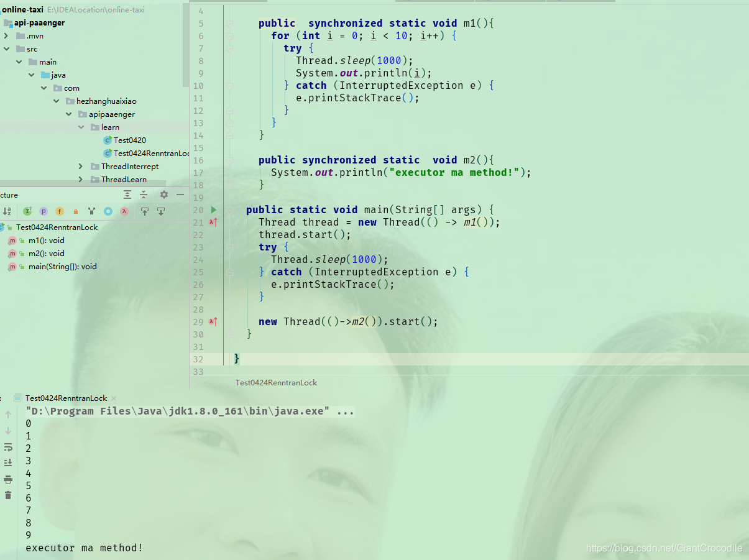Screen dimensions: 749x560
Task: Click lambda gutter marker on line 21
Action: (213, 222)
